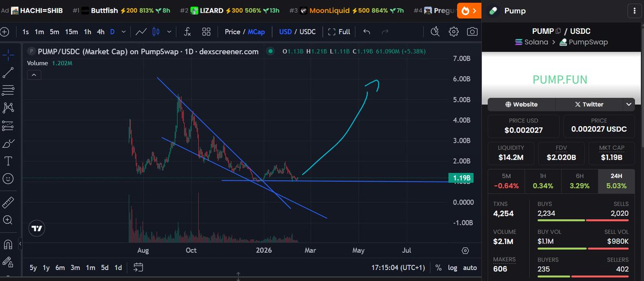This screenshot has width=644, height=281.
Task: Select the 1h timeframe
Action: [x=87, y=32]
